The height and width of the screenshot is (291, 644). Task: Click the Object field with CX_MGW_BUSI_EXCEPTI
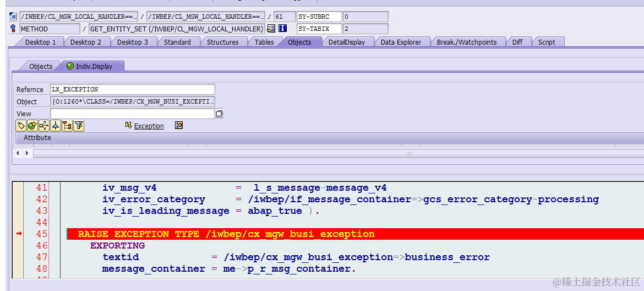coord(133,101)
